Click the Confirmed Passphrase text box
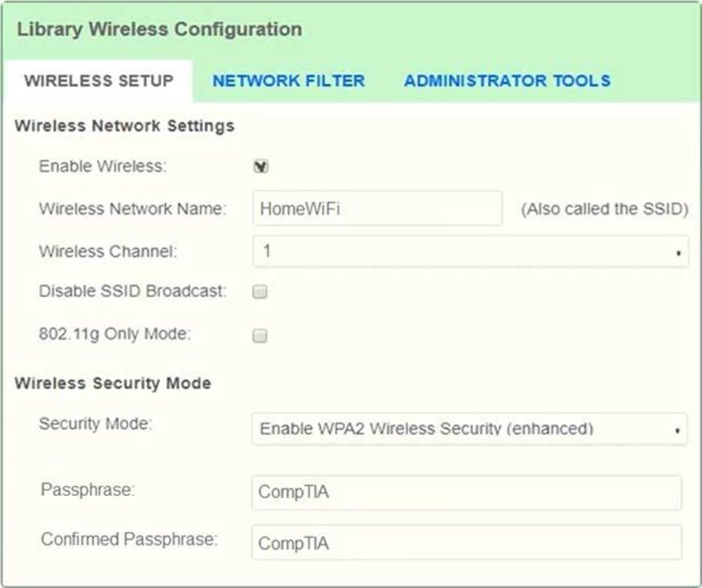 pyautogui.click(x=466, y=543)
